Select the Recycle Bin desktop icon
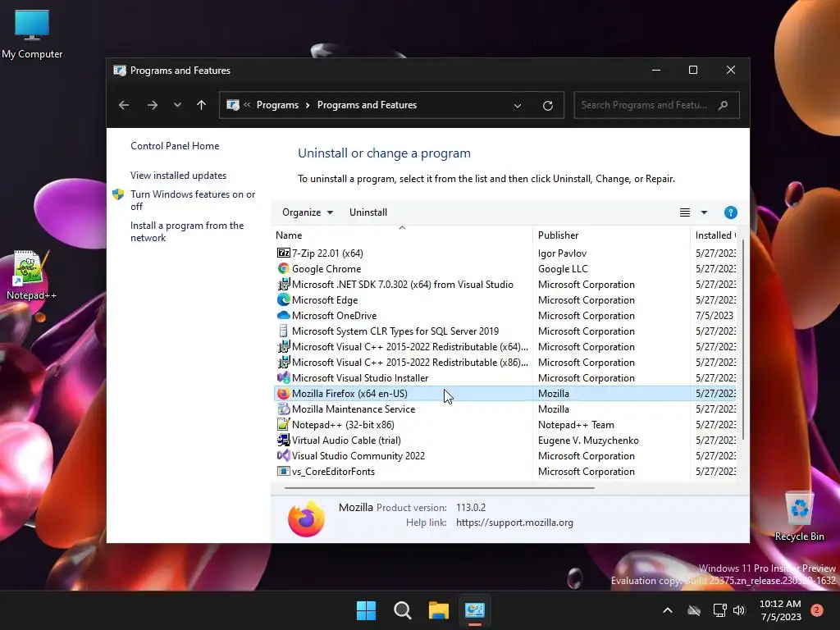 click(799, 517)
